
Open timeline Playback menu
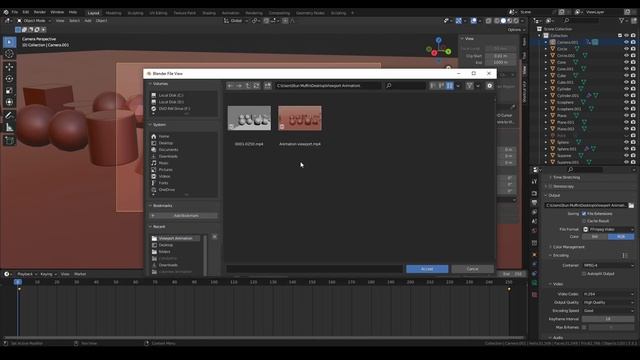click(27, 274)
